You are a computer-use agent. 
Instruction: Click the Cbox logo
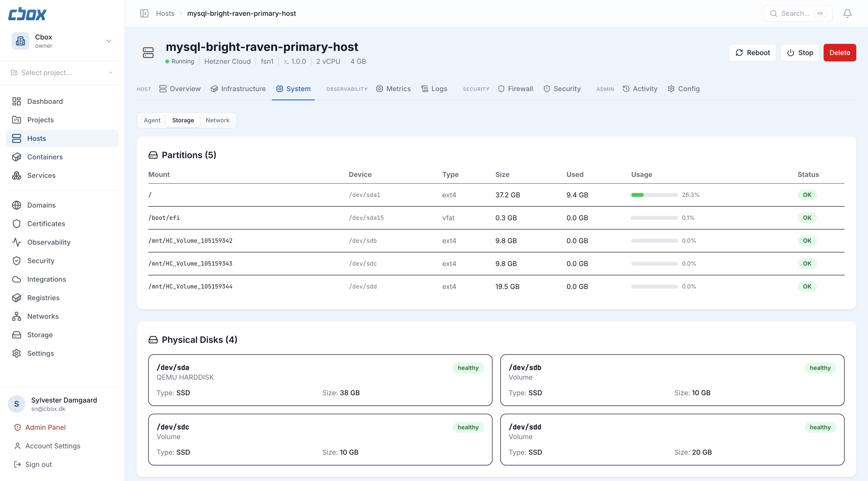tap(27, 14)
